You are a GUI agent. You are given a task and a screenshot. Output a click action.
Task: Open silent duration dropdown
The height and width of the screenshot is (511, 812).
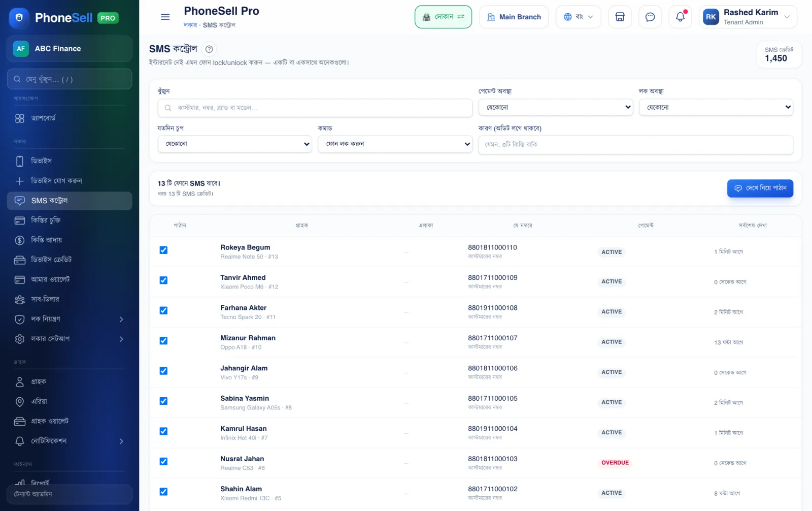click(234, 144)
